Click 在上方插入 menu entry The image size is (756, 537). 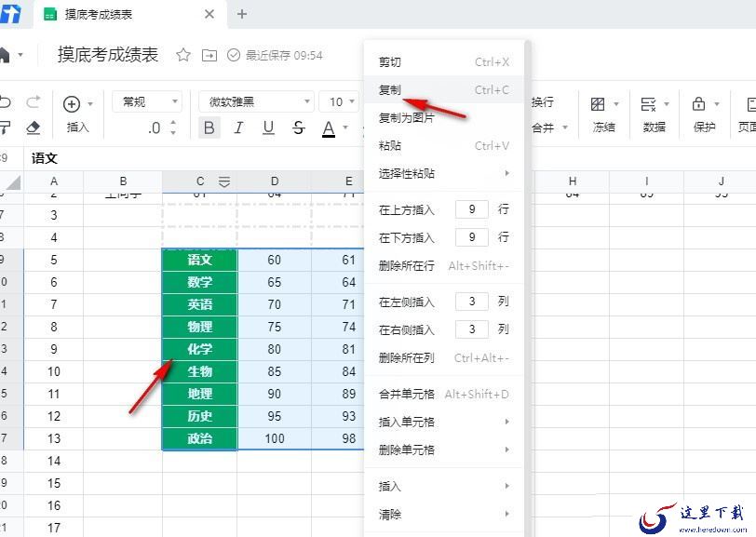pyautogui.click(x=407, y=210)
